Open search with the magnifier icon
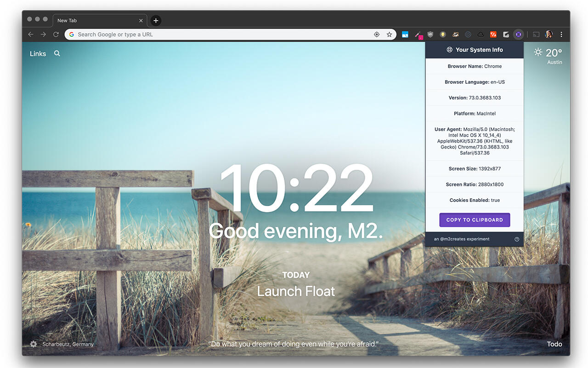 click(x=57, y=53)
